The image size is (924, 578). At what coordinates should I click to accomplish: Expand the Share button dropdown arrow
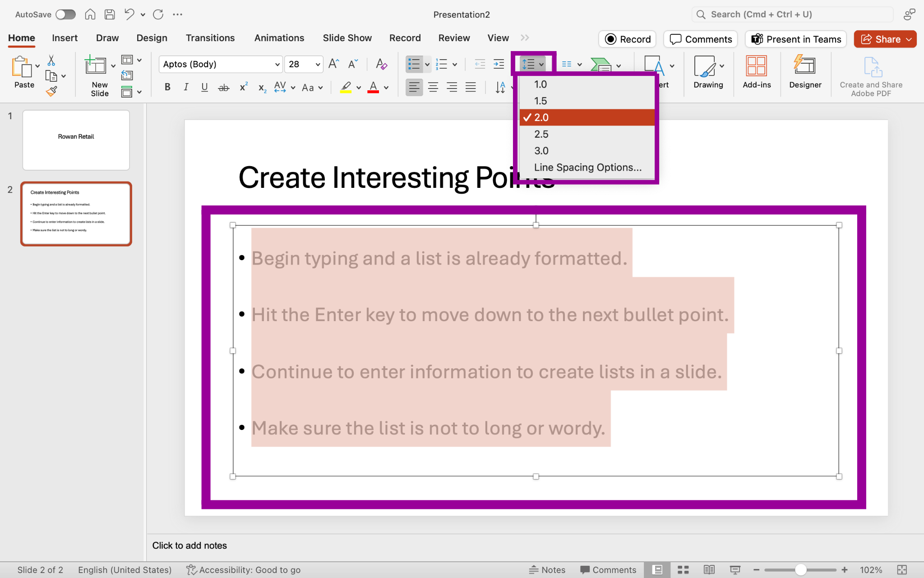point(909,39)
